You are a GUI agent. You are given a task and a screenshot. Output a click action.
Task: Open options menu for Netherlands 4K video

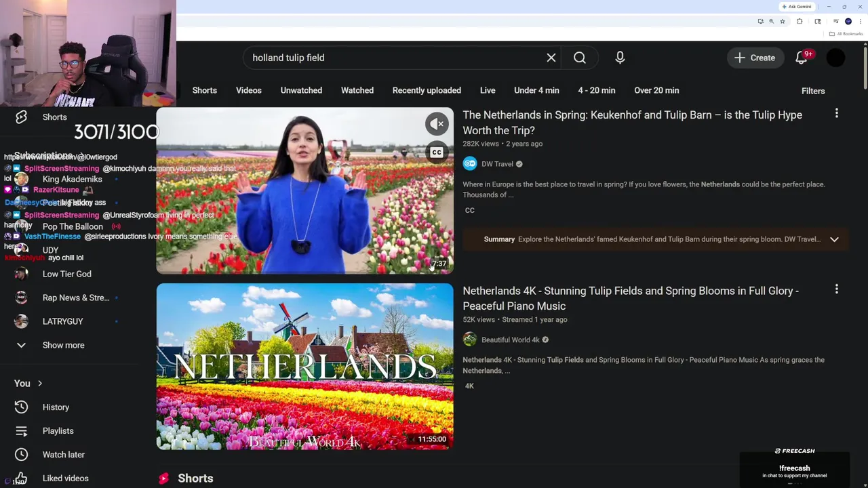click(837, 289)
